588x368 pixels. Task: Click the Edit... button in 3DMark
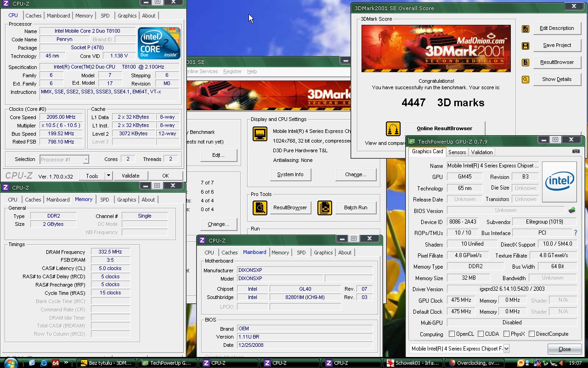pyautogui.click(x=218, y=155)
